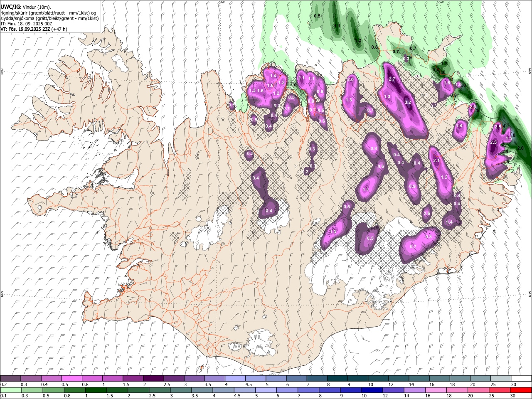
Task: Click the 'VT: Fös. 19.09.2025 23Z (+47 h)' line
Action: point(34,29)
